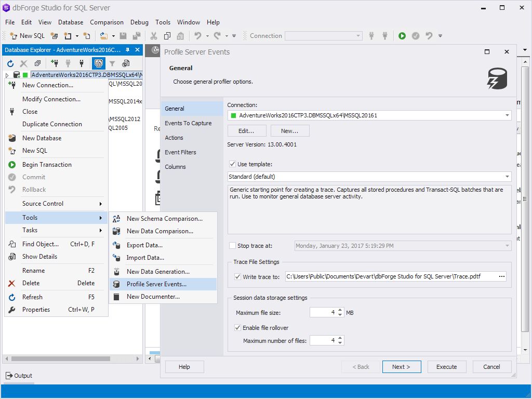Uncheck the Use template checkbox
Image resolution: width=532 pixels, height=399 pixels.
pos(232,164)
